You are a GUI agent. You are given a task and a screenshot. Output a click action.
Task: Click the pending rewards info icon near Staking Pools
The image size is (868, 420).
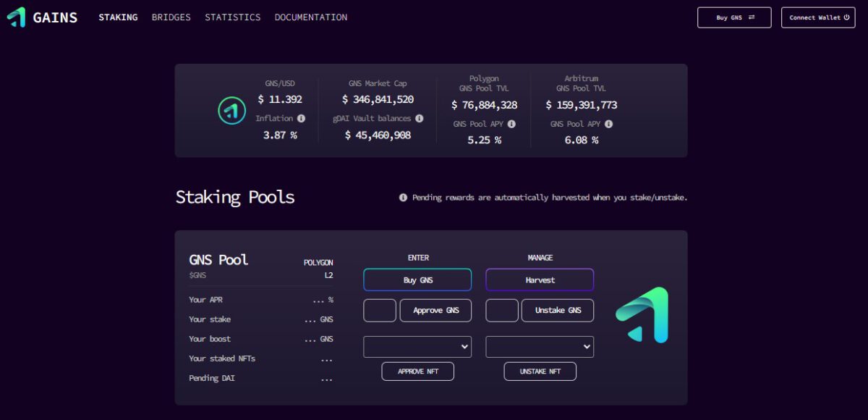pyautogui.click(x=403, y=197)
